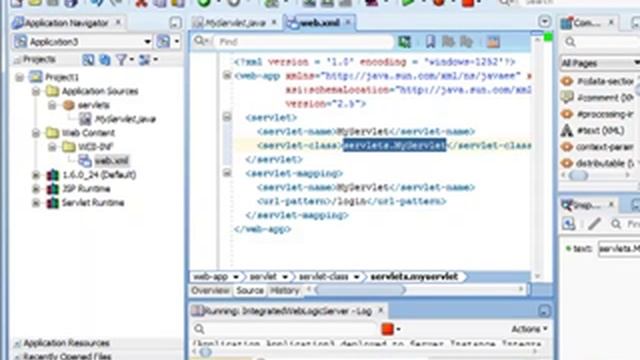Select web.xml in the project tree

111,161
